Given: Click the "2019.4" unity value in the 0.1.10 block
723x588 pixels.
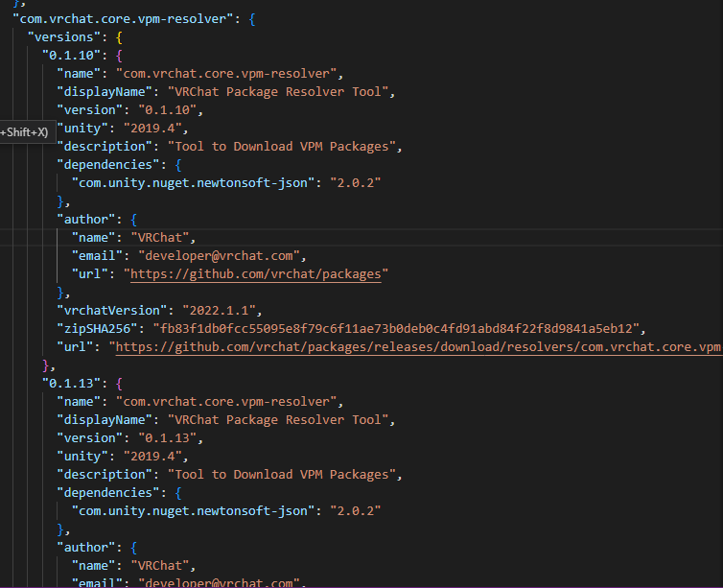Looking at the screenshot, I should [152, 129].
